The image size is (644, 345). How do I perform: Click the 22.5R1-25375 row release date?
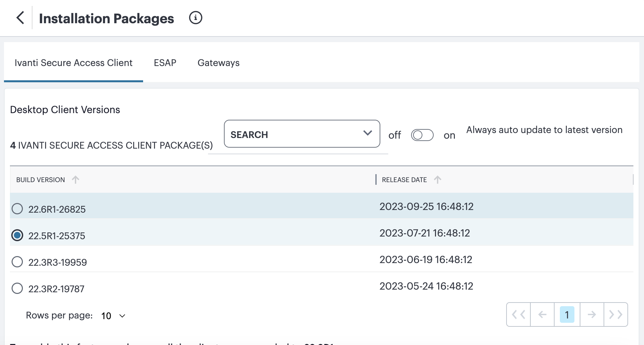pos(424,233)
